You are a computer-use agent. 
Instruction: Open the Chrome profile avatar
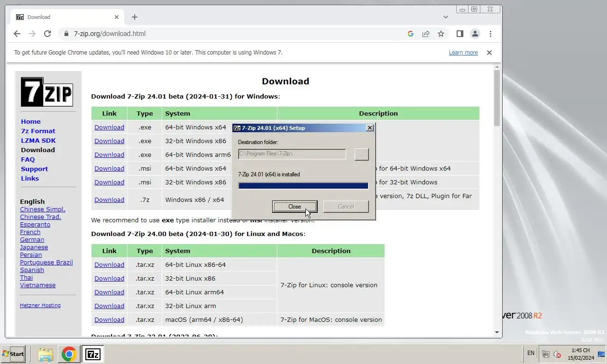pyautogui.click(x=475, y=34)
